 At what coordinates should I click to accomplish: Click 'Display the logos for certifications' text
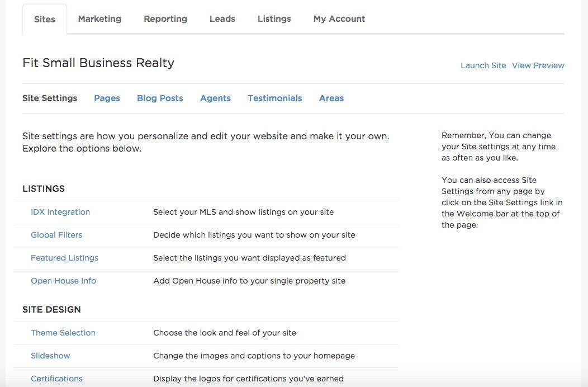tap(248, 379)
